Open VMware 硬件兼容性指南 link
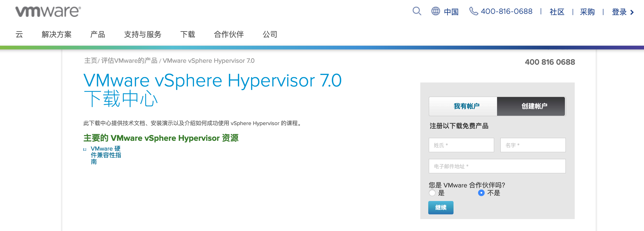This screenshot has width=644, height=231. tap(106, 155)
